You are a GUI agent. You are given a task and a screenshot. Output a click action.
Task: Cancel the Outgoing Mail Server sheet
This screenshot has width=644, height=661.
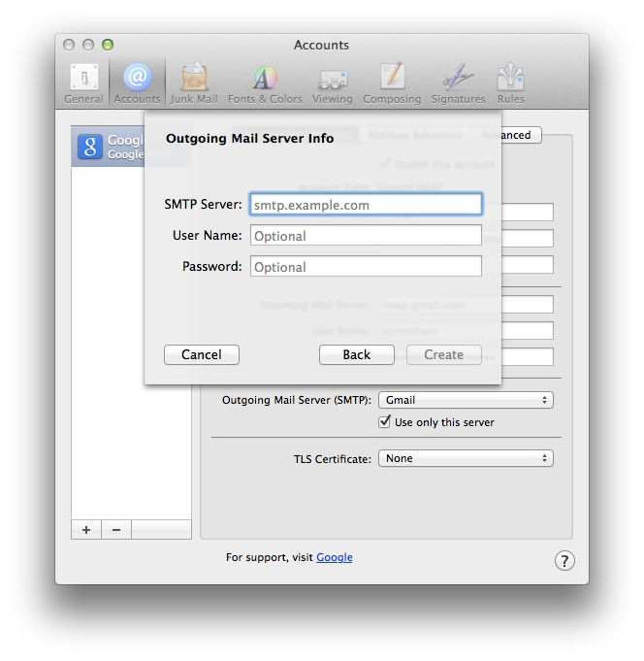pos(202,354)
